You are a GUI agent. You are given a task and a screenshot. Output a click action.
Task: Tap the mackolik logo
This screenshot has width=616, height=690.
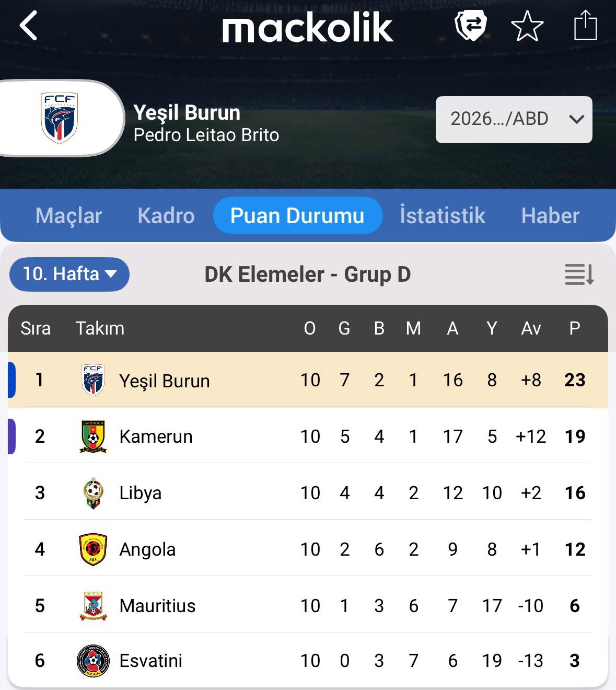[x=307, y=28]
